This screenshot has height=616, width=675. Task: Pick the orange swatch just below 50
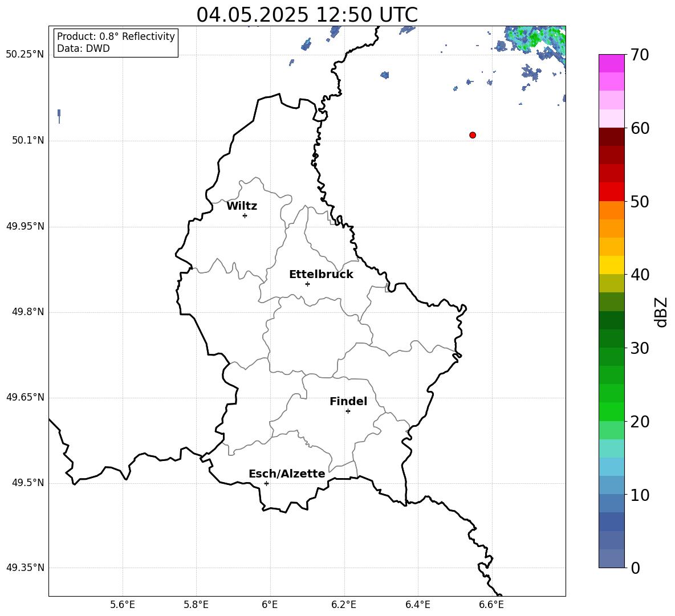pyautogui.click(x=611, y=210)
